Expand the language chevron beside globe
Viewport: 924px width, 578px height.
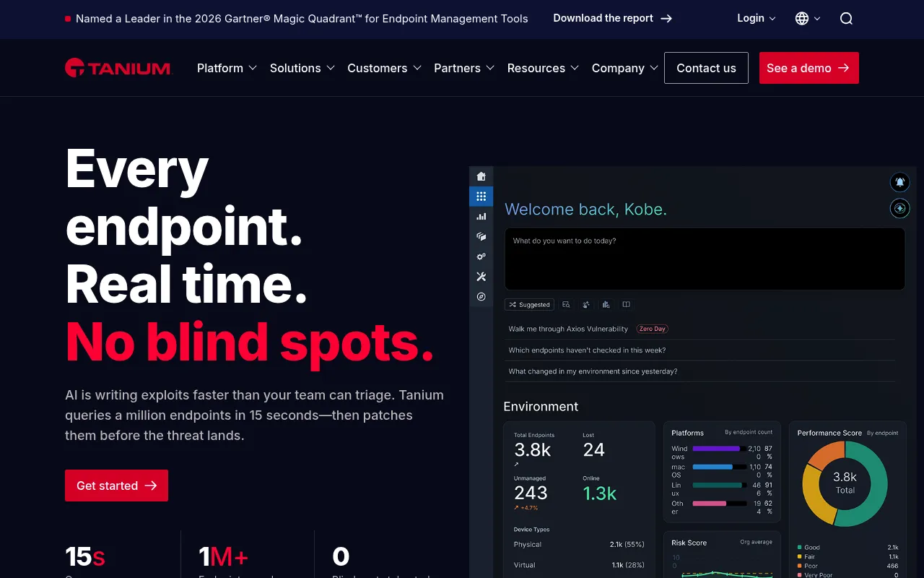click(x=817, y=19)
